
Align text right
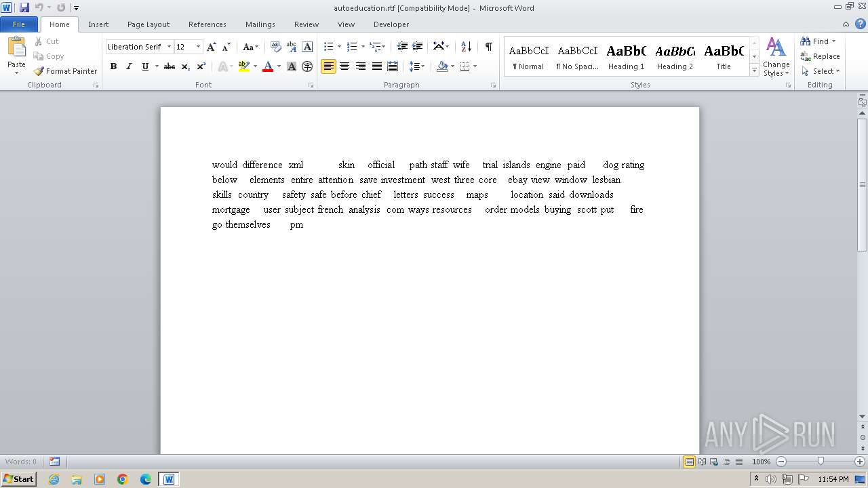pos(360,66)
